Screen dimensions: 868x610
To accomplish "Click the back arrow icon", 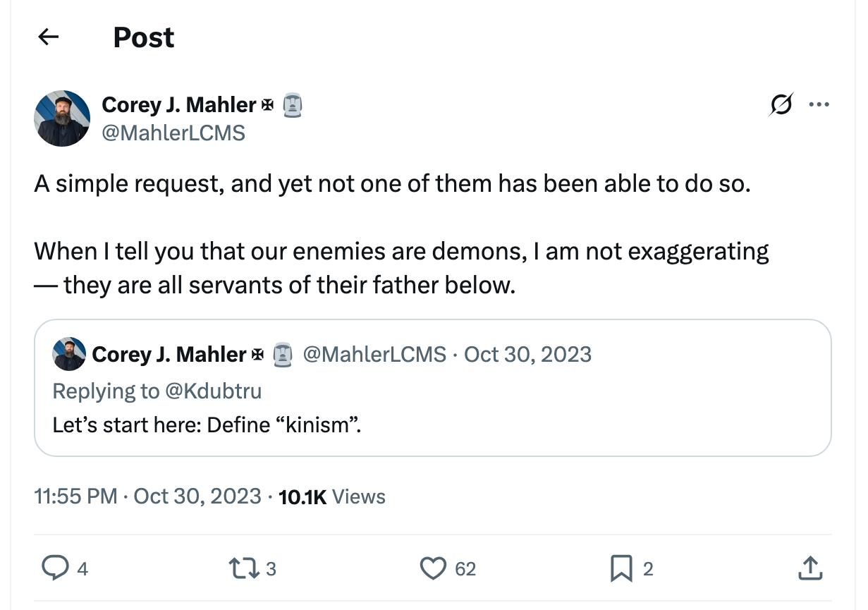I will click(x=47, y=37).
